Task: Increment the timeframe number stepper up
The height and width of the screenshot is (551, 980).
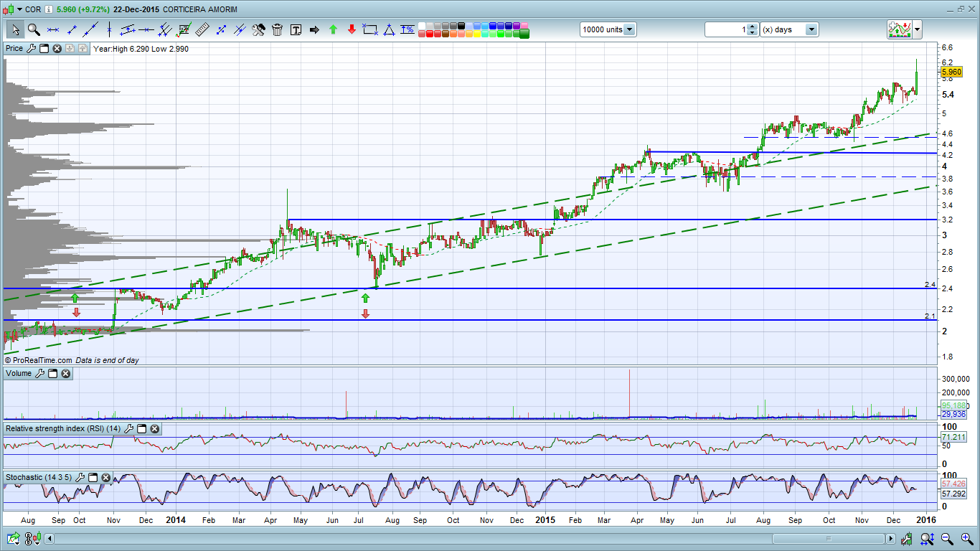Action: click(752, 27)
